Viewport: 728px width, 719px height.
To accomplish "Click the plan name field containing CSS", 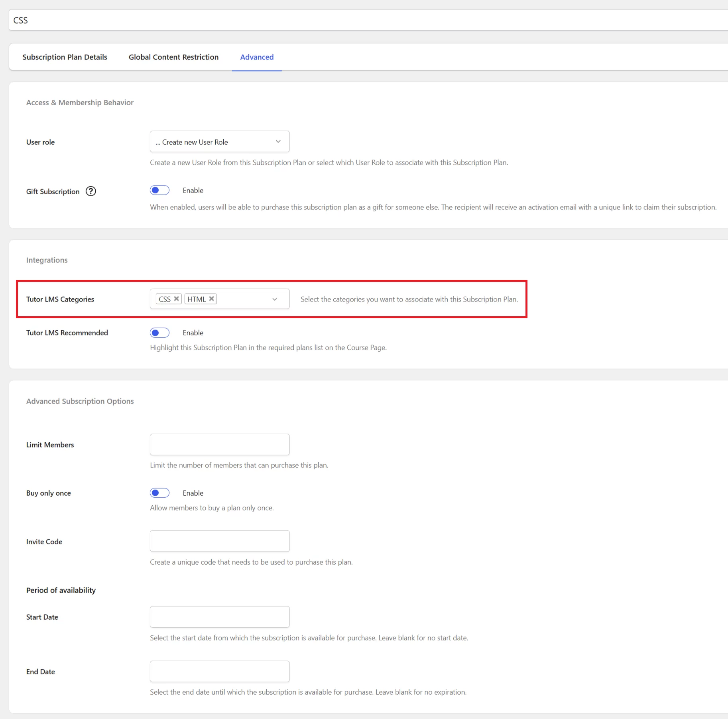I will click(x=368, y=20).
